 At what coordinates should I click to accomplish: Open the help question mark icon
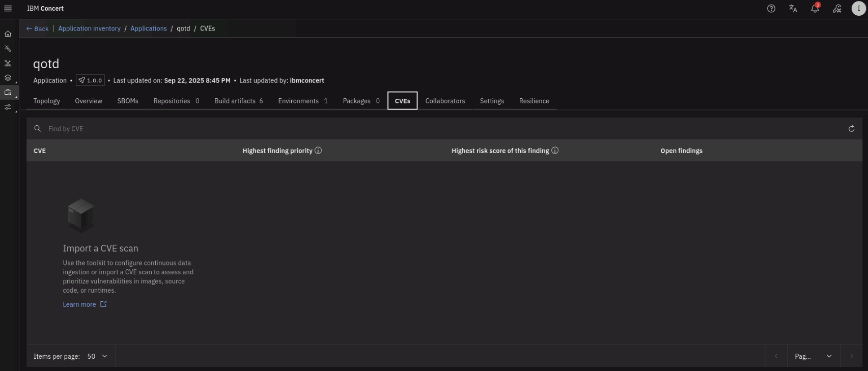771,9
